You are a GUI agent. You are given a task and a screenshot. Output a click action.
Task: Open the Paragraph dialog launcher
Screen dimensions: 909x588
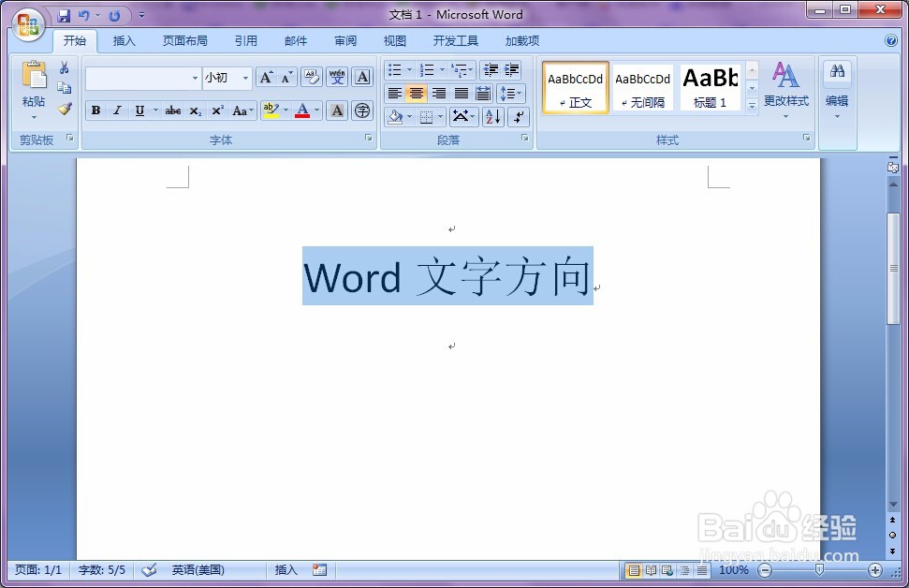[524, 138]
